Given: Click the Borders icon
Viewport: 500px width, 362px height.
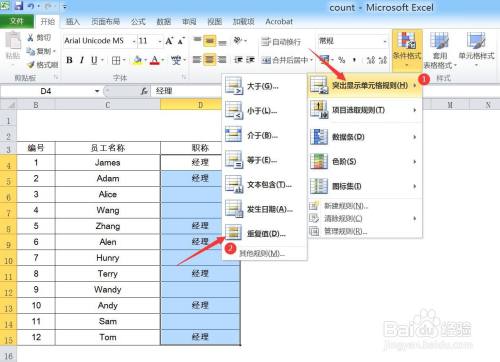Looking at the screenshot, I should coord(116,61).
